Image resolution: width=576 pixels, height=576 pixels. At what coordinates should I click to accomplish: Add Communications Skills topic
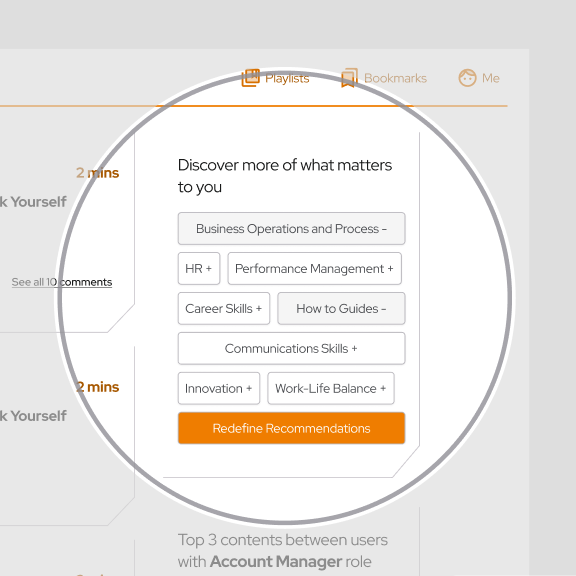[291, 348]
